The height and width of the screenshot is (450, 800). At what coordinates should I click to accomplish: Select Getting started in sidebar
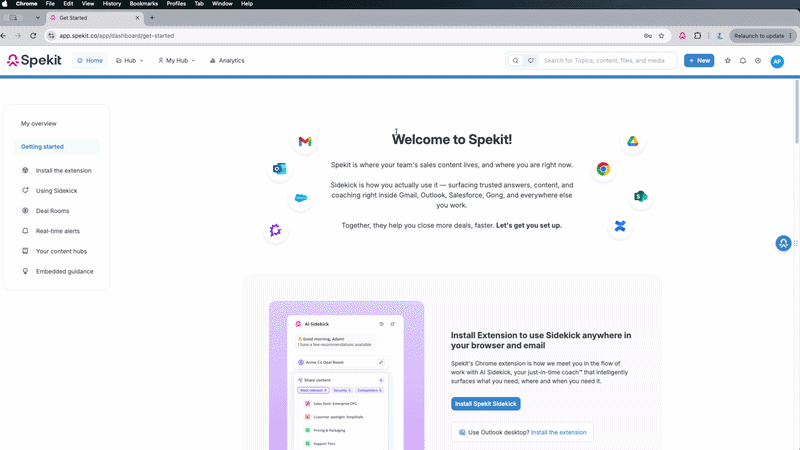tap(57, 146)
